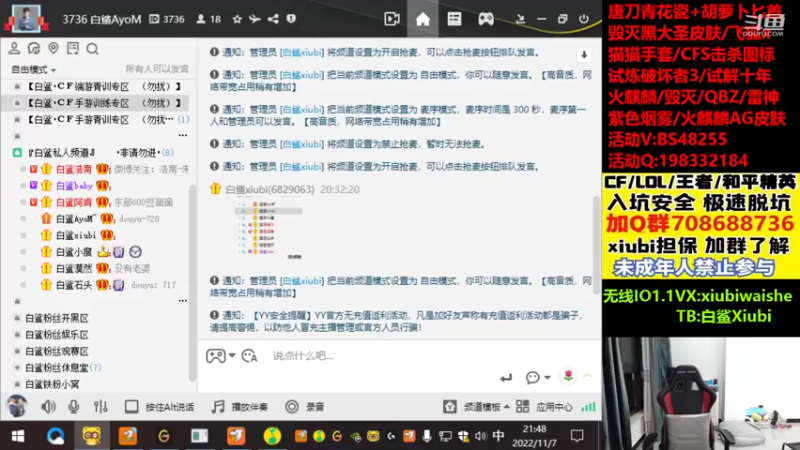Start 录音 recording button
Image resolution: width=800 pixels, height=450 pixels.
click(x=305, y=407)
